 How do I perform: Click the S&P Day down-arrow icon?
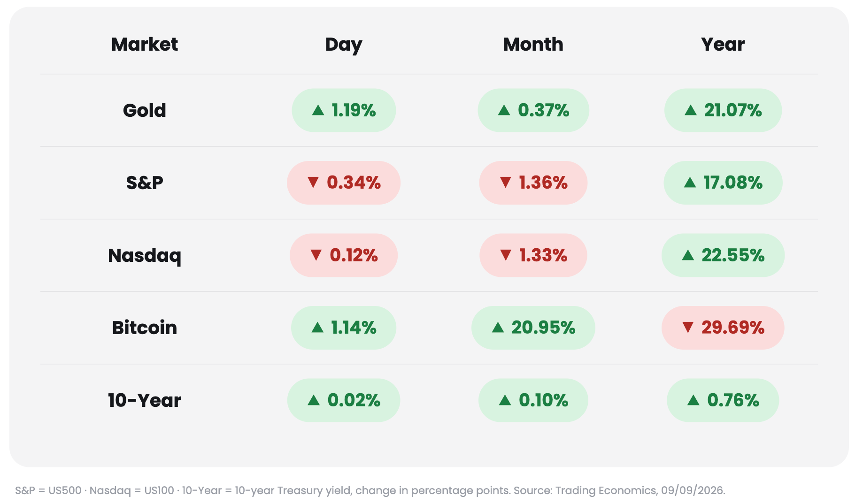coord(313,182)
